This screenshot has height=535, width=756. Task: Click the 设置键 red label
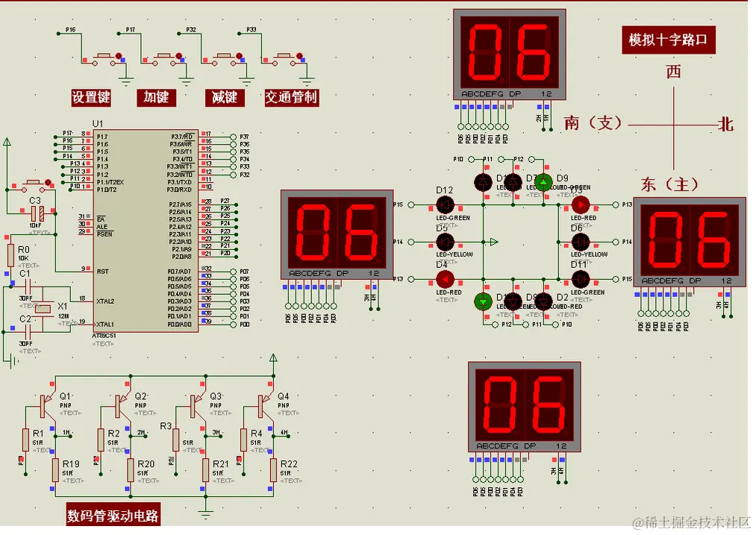(x=92, y=97)
